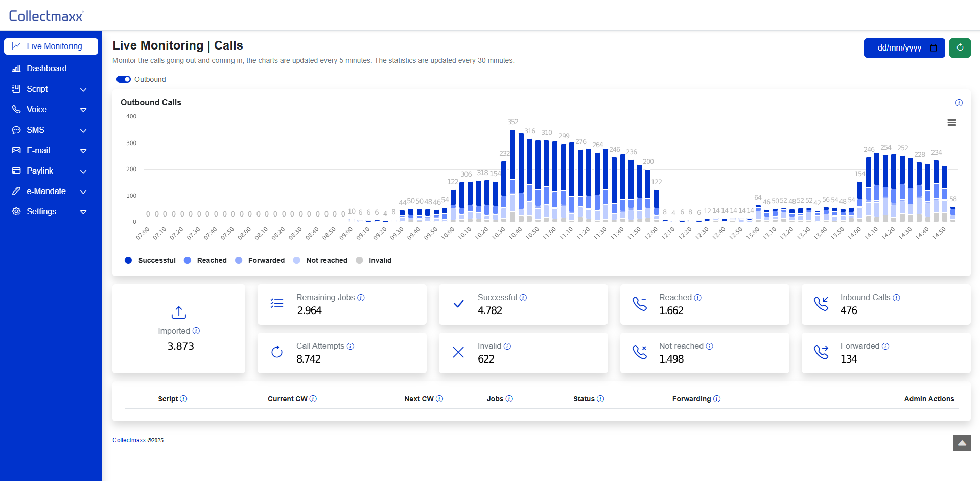
Task: Click the Invalid legend color dot
Action: 359,260
